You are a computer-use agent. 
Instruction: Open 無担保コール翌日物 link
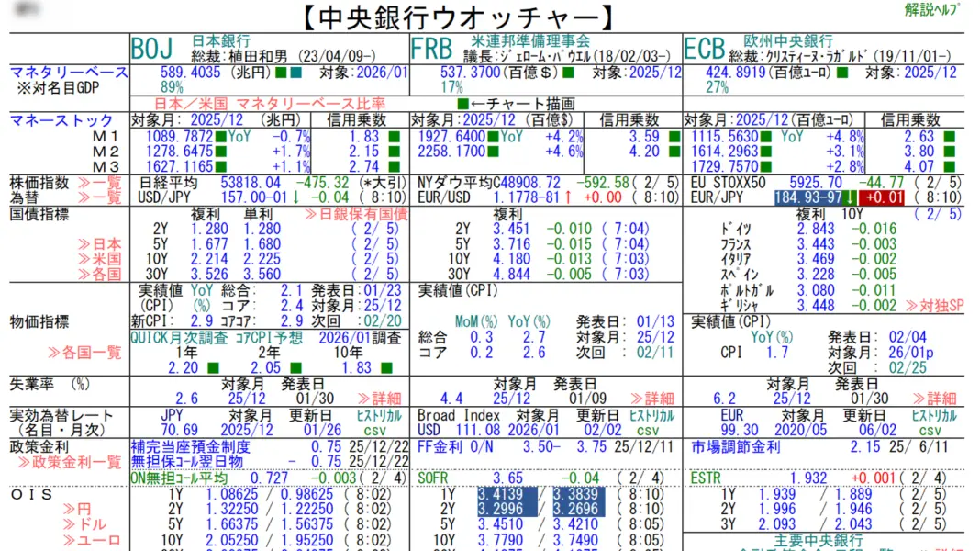coord(187,462)
